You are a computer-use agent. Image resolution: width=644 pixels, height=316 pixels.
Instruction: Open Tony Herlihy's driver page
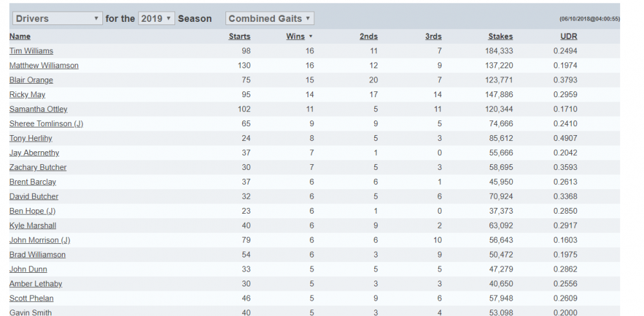pyautogui.click(x=30, y=138)
